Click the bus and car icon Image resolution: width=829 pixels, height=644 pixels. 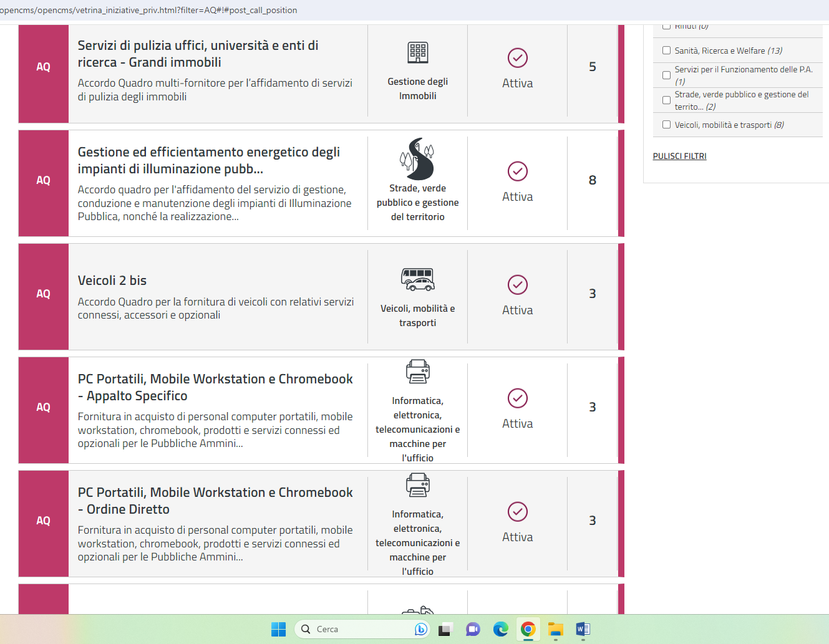[417, 279]
